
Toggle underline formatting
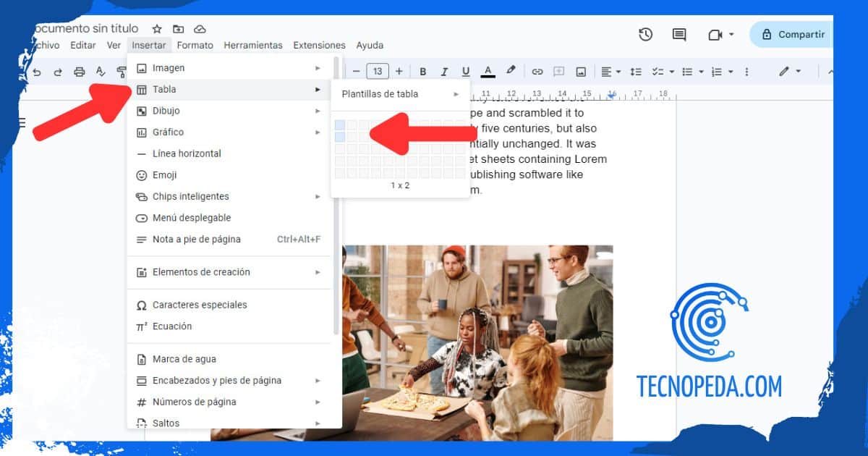point(466,72)
